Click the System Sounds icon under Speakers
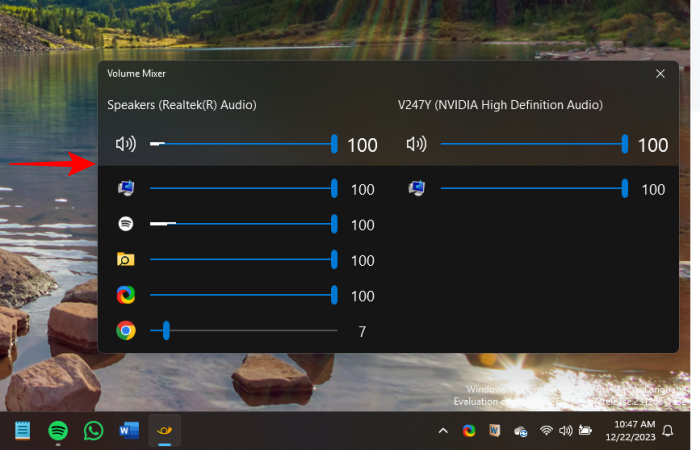Image resolution: width=700 pixels, height=450 pixels. (126, 189)
